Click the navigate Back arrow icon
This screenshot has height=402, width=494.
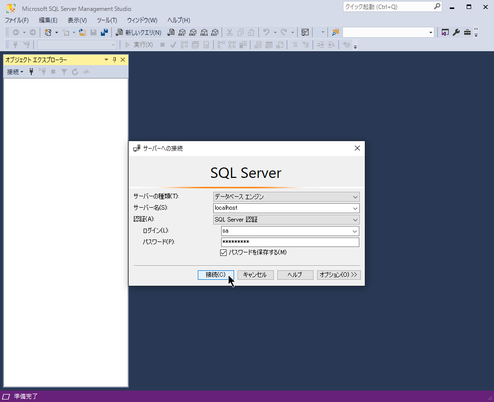click(16, 32)
